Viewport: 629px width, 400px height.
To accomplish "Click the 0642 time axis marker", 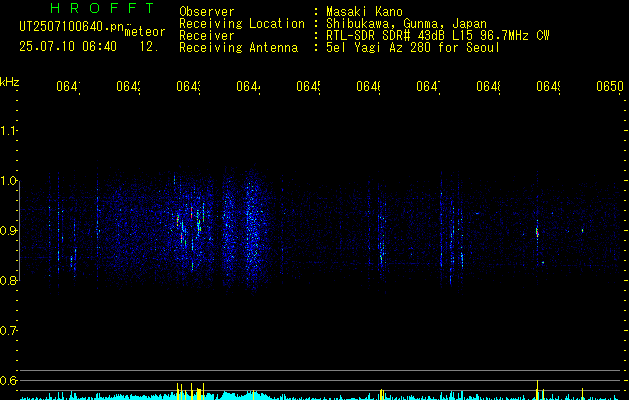I will click(x=128, y=86).
